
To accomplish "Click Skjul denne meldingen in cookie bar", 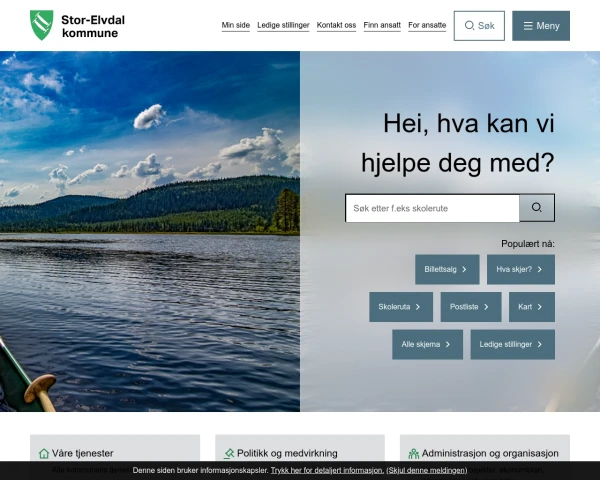I will point(427,470).
